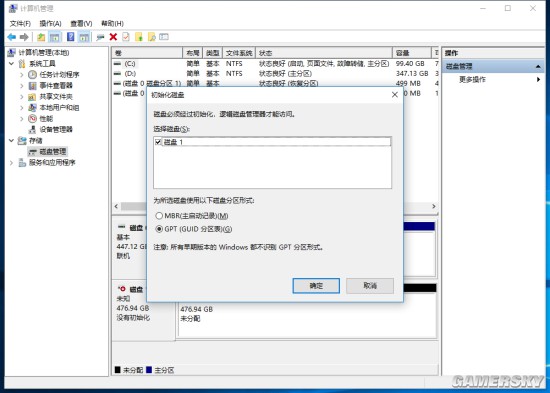Close the 初始化磁盘 dialog with X

tap(395, 95)
